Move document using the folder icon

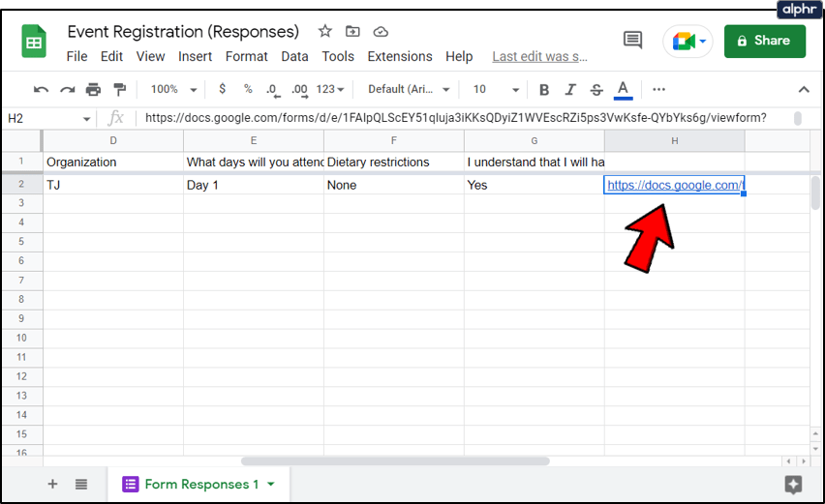click(x=352, y=32)
